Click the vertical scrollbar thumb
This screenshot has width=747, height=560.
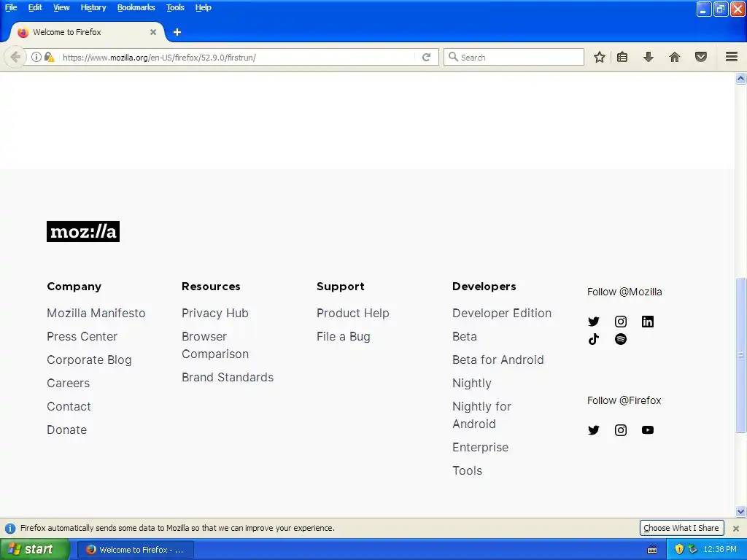740,355
